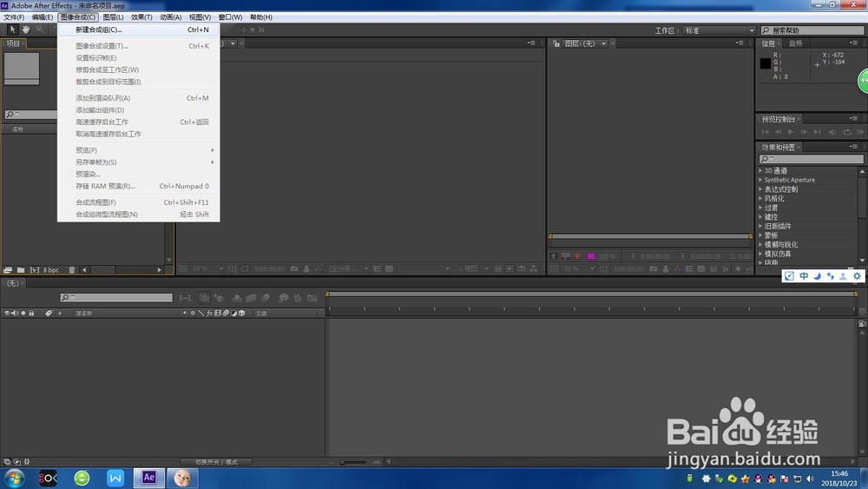Click the frame blending icon in timeline
868x489 pixels.
(251, 298)
